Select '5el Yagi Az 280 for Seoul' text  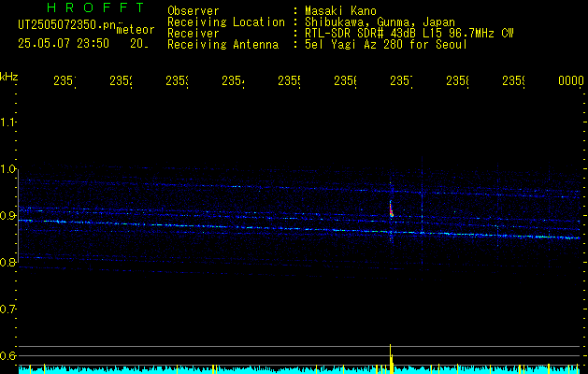386,45
